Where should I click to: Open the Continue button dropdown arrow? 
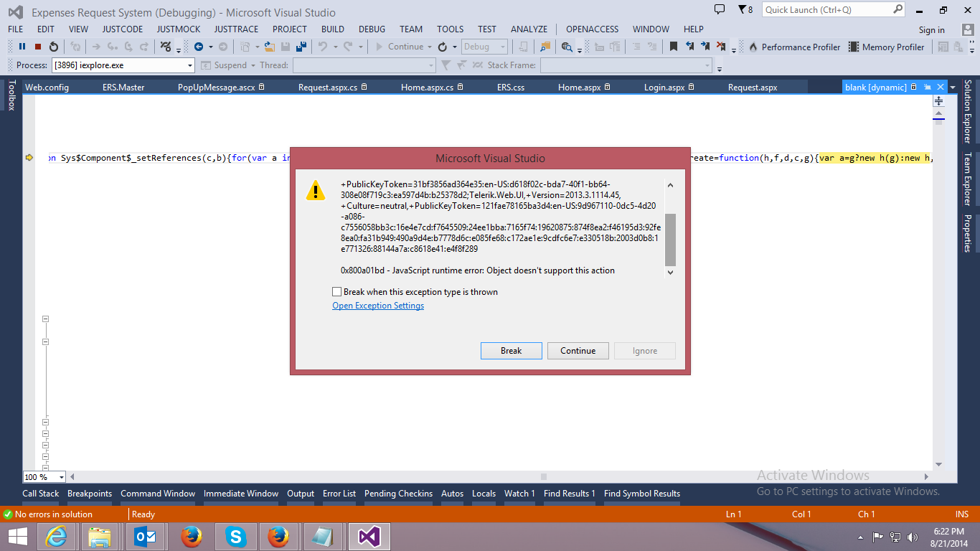tap(430, 47)
